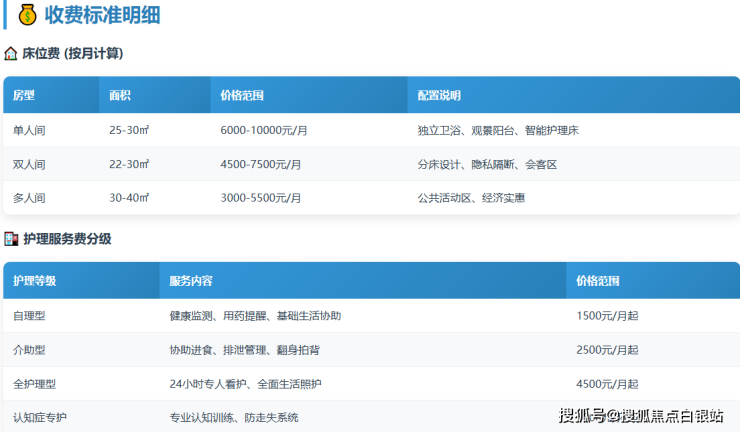Click the house icon next to 床位费
This screenshot has height=432, width=740.
[x=11, y=53]
